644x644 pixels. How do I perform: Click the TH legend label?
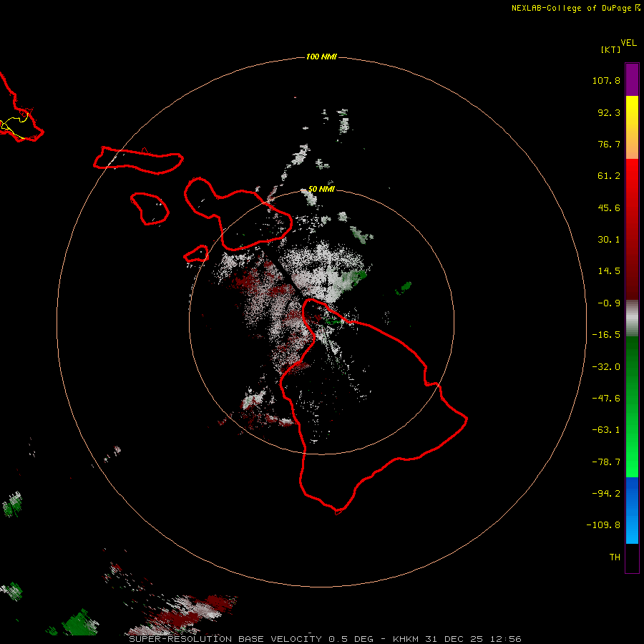615,557
